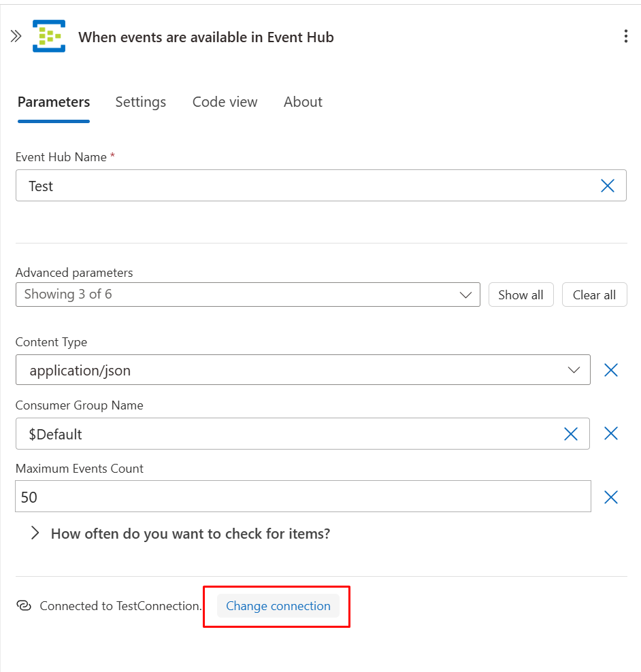Click the Change connection link
The width and height of the screenshot is (641, 672).
click(x=278, y=606)
